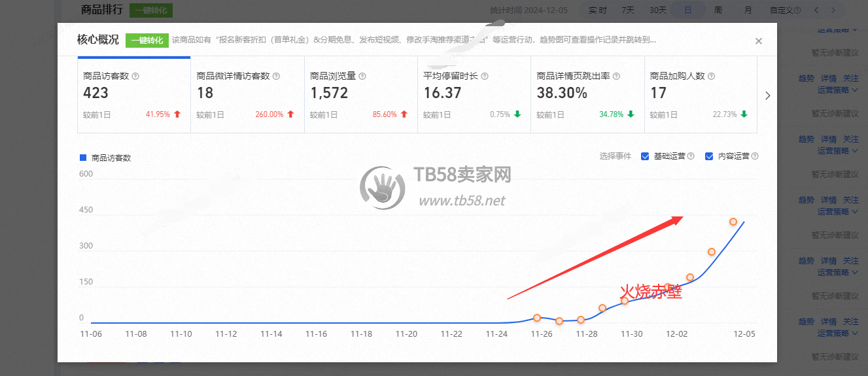This screenshot has width=868, height=376.
Task: Select the 商品浏览量 metric card
Action: [x=361, y=95]
